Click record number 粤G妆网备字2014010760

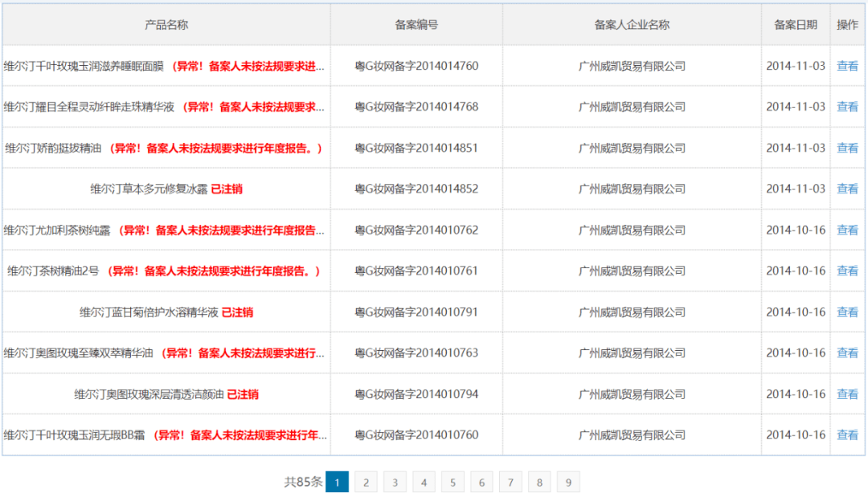[x=416, y=435]
